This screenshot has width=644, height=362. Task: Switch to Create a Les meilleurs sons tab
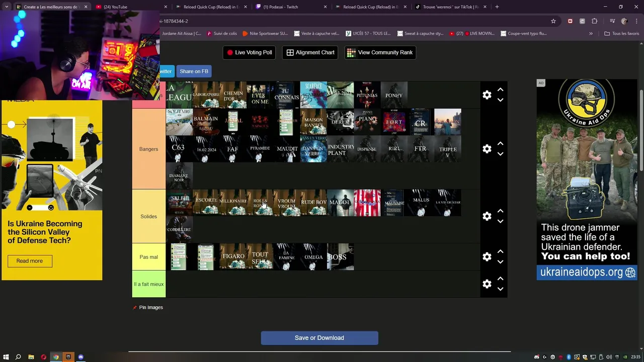tap(50, 7)
